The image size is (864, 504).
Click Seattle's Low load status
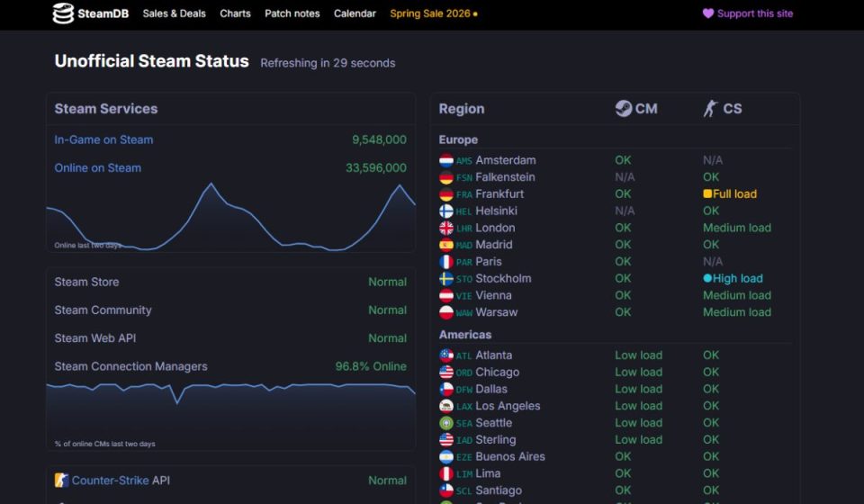(639, 423)
